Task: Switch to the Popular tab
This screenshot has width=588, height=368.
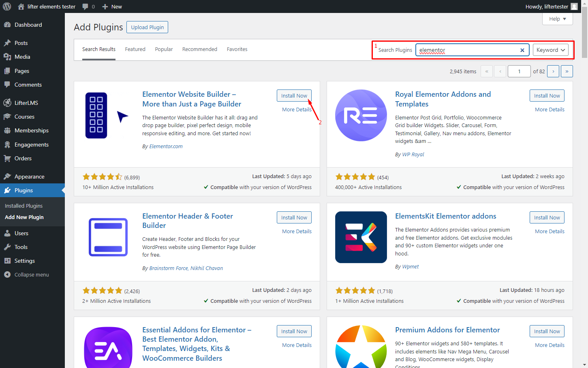Action: tap(164, 49)
